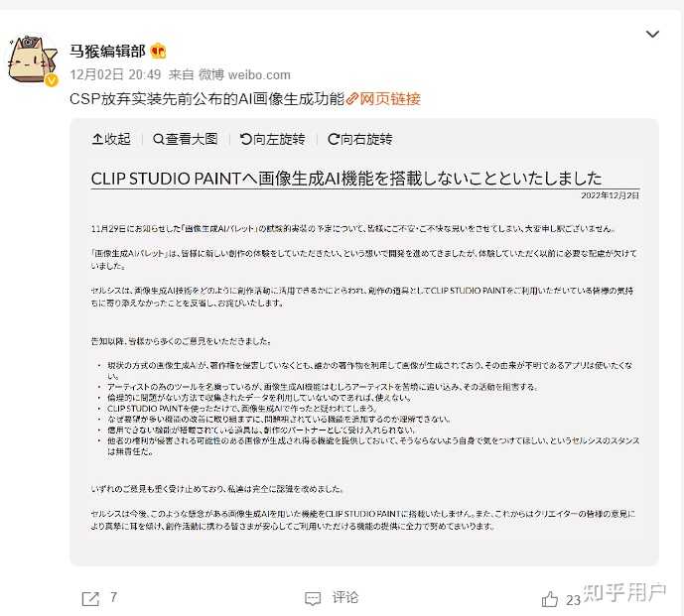Click the CLIP STUDIO PAINT announcement image
Screen dimensions: 684x616
tap(364, 349)
